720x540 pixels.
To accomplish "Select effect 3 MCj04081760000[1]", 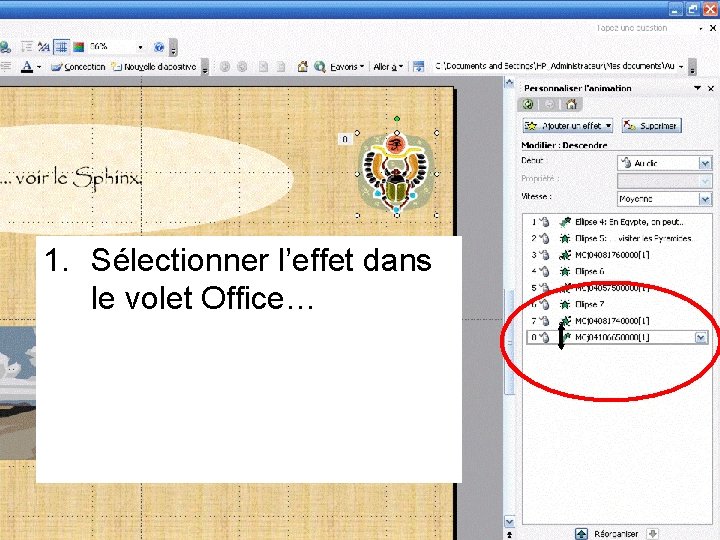I will pyautogui.click(x=618, y=255).
